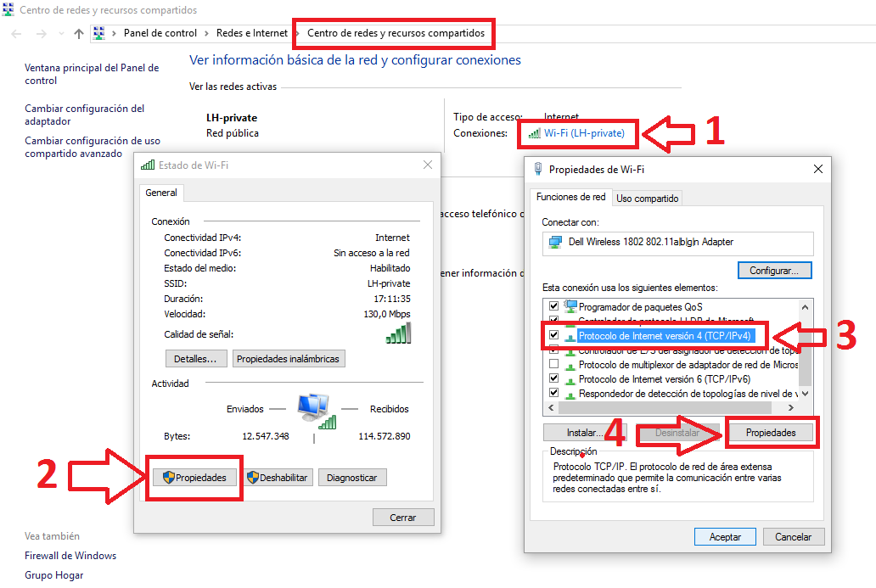Image resolution: width=876 pixels, height=588 pixels.
Task: Click horizontal scroll left arrow in elements list
Action: point(551,407)
